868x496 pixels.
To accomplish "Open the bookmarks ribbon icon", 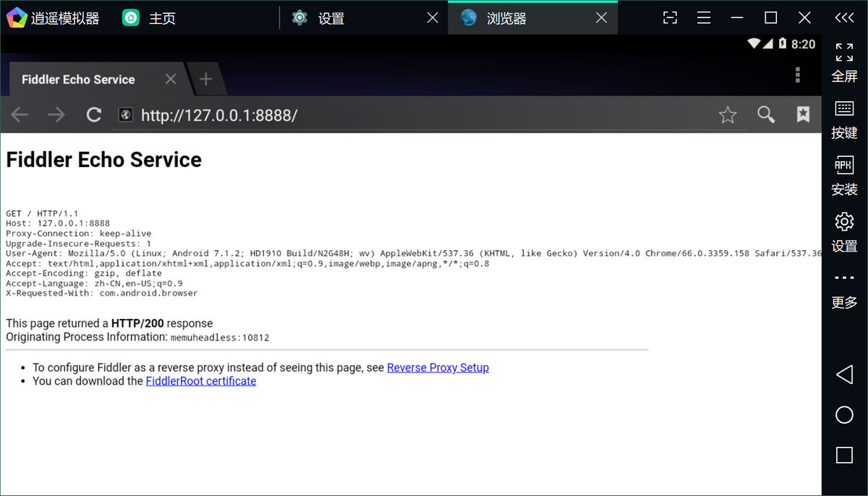I will click(x=803, y=114).
